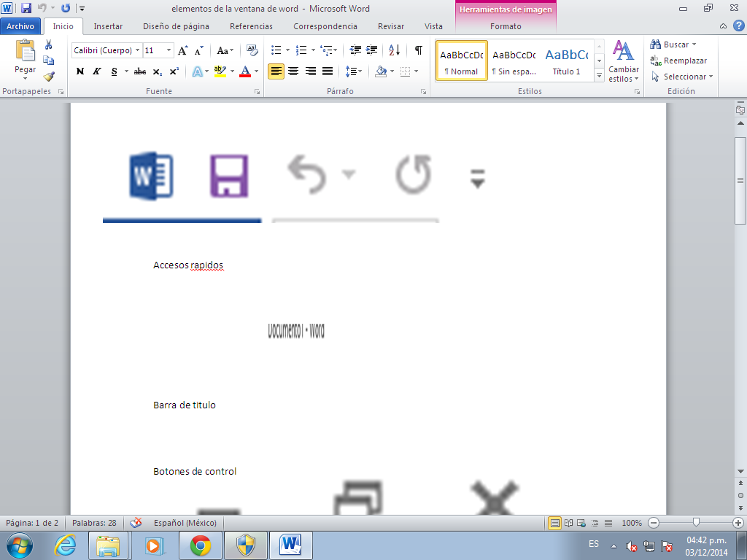Viewport: 747px width, 560px height.
Task: Click the sort A-Z icon
Action: click(395, 50)
